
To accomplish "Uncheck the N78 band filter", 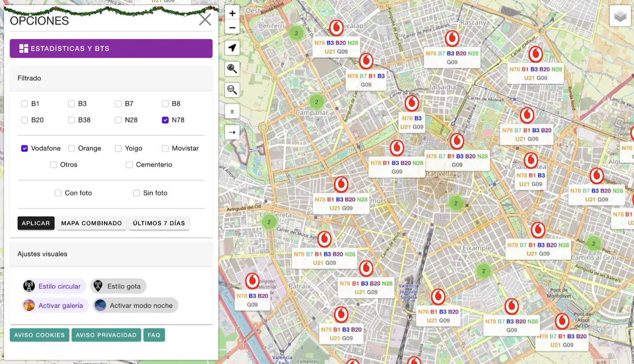I will [x=165, y=120].
